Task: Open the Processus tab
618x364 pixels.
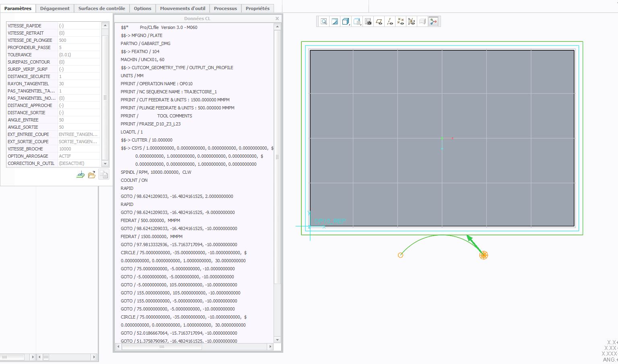Action: point(225,8)
